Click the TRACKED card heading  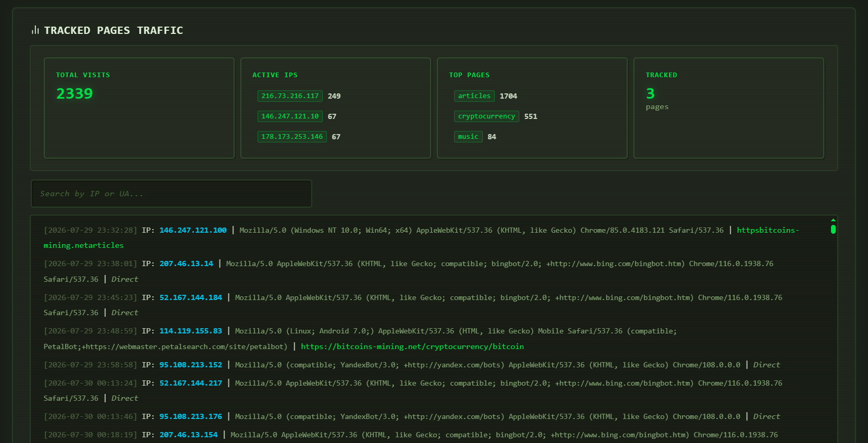[x=662, y=75]
